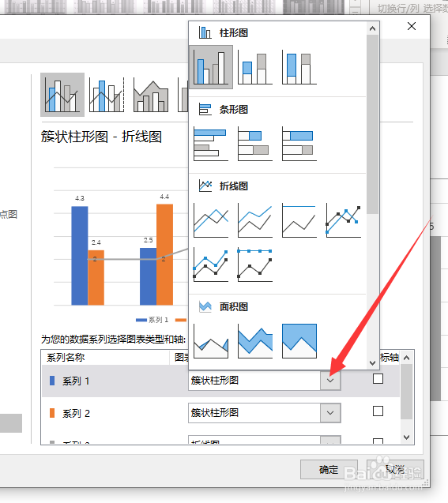Choose the stacked line chart icon

tap(255, 220)
